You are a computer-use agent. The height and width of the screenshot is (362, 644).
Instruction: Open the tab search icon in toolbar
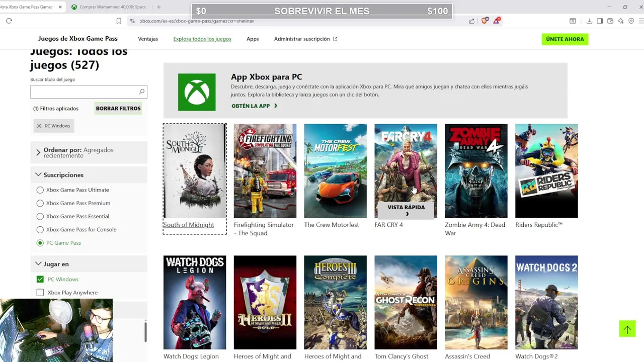click(x=573, y=21)
